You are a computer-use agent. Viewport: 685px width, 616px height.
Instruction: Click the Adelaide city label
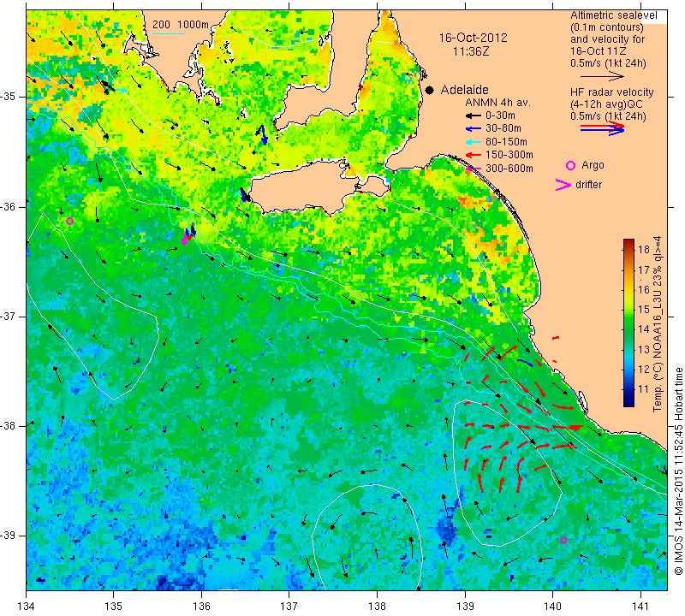(464, 90)
